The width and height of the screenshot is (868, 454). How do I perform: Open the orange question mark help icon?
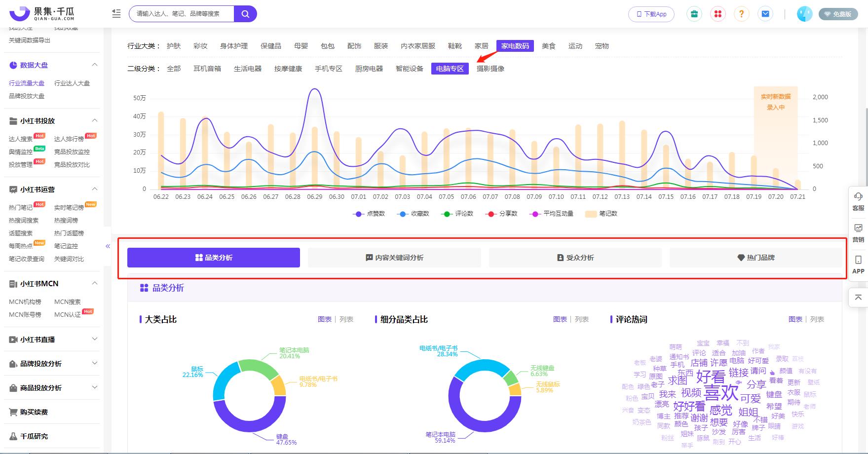[741, 14]
